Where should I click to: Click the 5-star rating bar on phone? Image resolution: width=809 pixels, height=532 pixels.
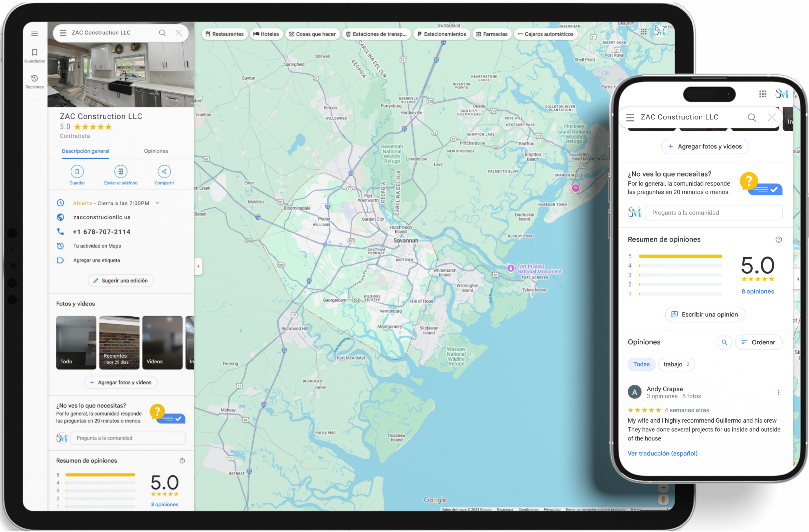tap(681, 257)
